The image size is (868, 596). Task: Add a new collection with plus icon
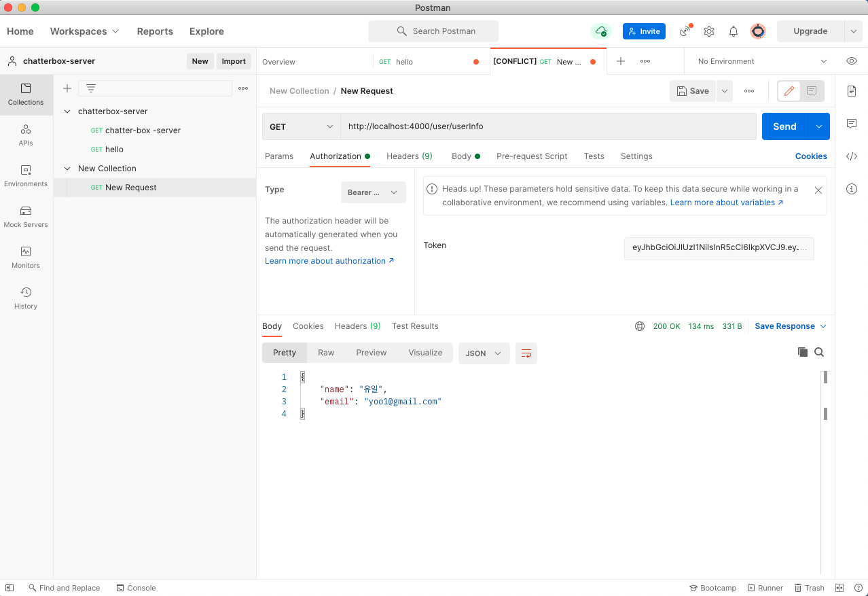(67, 88)
